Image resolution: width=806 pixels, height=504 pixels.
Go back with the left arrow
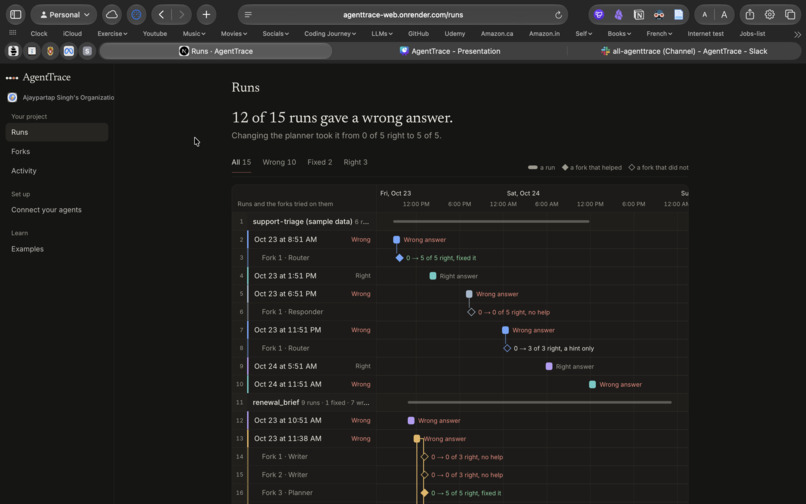pyautogui.click(x=161, y=14)
